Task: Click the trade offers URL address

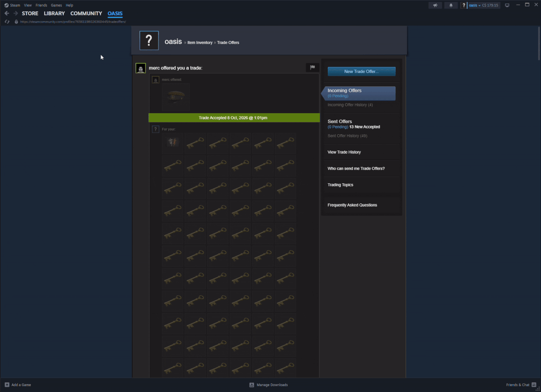Action: click(x=73, y=22)
